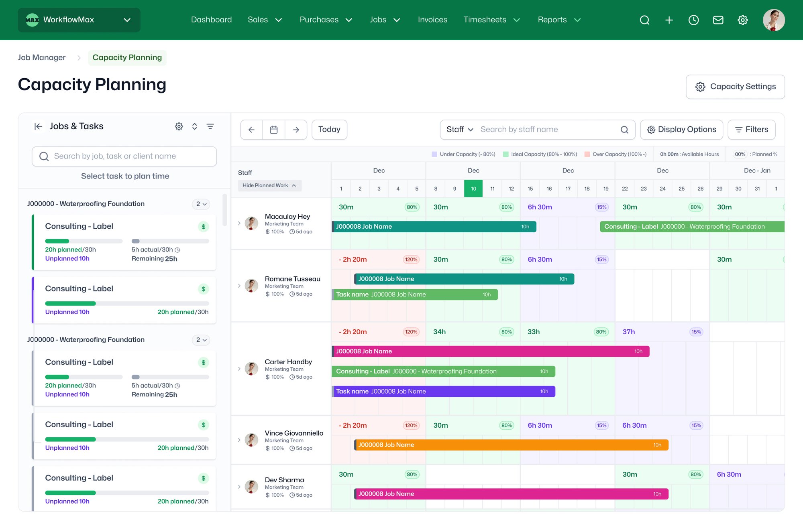Open the mail inbox icon
Image resolution: width=803 pixels, height=532 pixels.
[718, 20]
